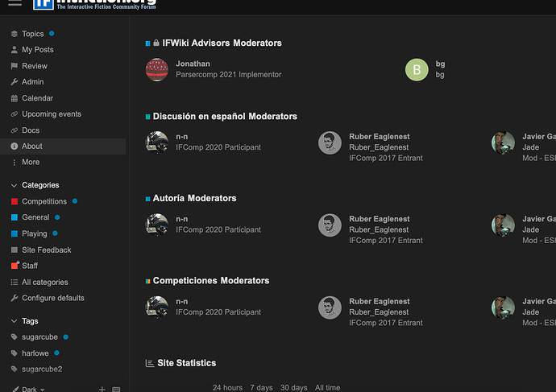This screenshot has height=392, width=556.
Task: Open the Site Feedback category
Action: [x=47, y=250]
